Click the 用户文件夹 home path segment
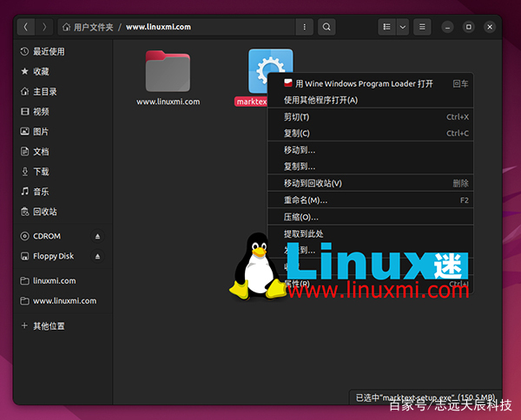 click(88, 27)
